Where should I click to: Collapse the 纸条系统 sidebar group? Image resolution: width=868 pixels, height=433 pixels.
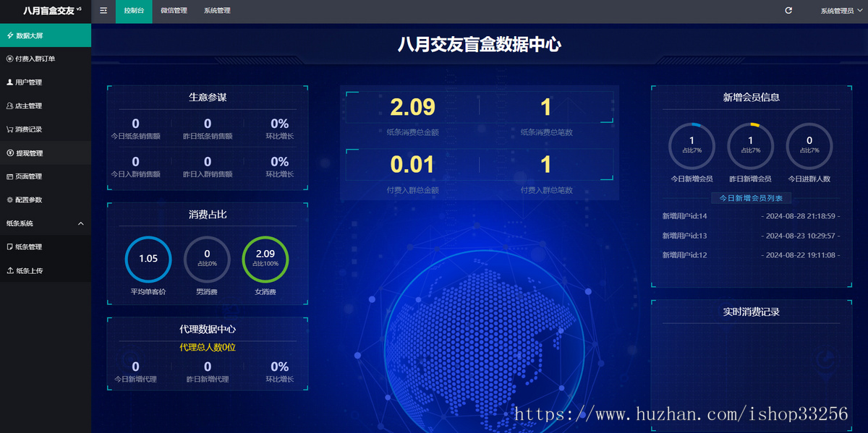click(46, 223)
